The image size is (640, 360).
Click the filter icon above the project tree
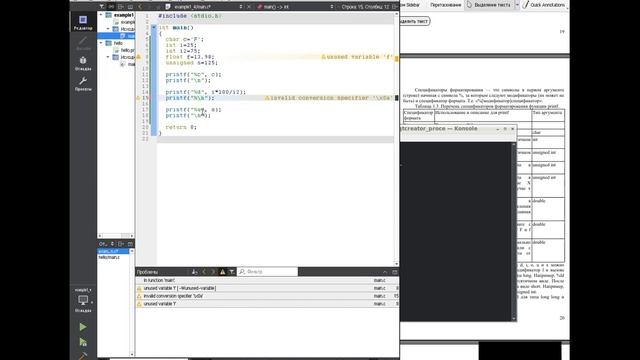pyautogui.click(x=102, y=7)
